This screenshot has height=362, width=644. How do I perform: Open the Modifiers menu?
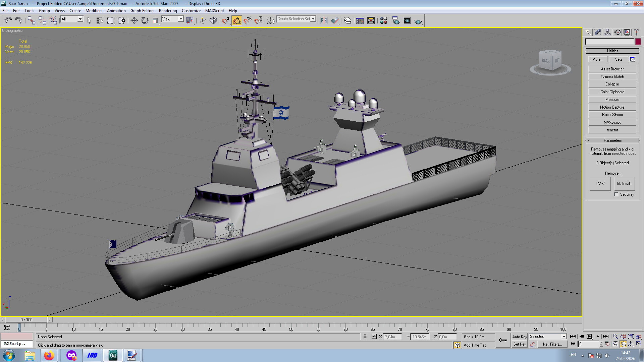94,11
